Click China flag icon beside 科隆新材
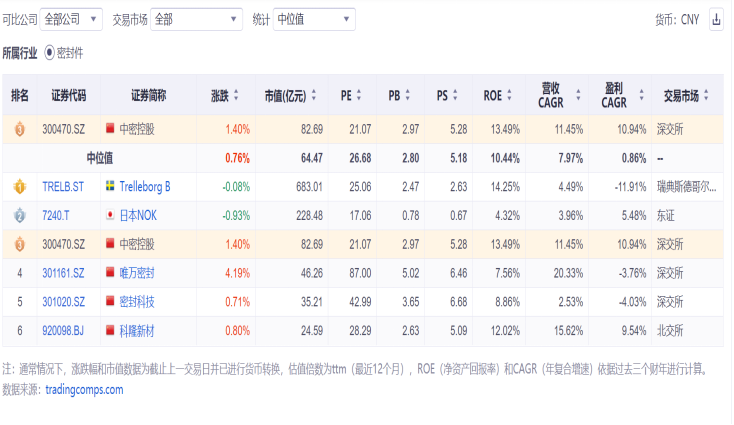734x425 pixels. [x=110, y=330]
